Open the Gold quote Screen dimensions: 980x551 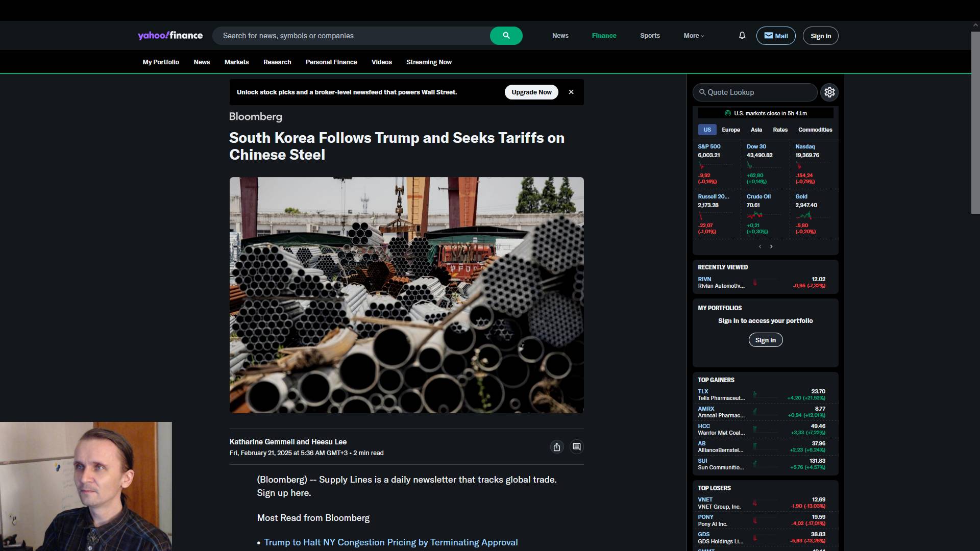(x=801, y=196)
